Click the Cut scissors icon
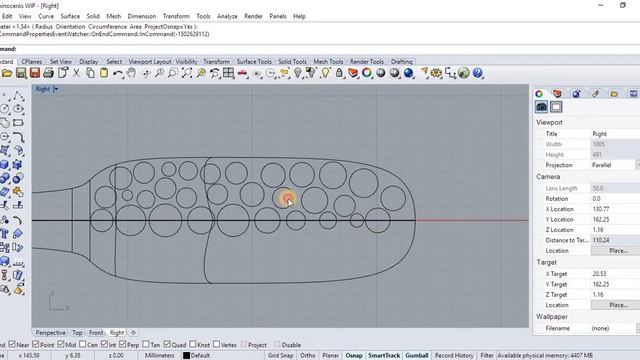This screenshot has width=640, height=360. 76,73
